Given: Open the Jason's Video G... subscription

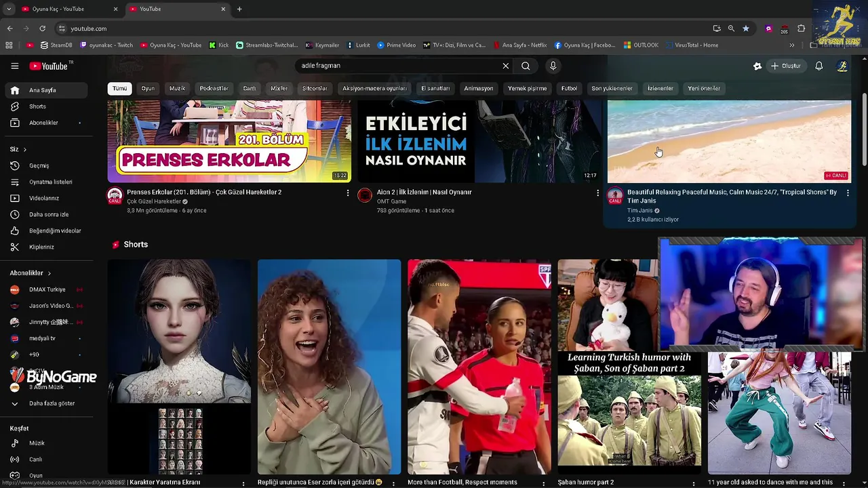Looking at the screenshot, I should point(46,306).
